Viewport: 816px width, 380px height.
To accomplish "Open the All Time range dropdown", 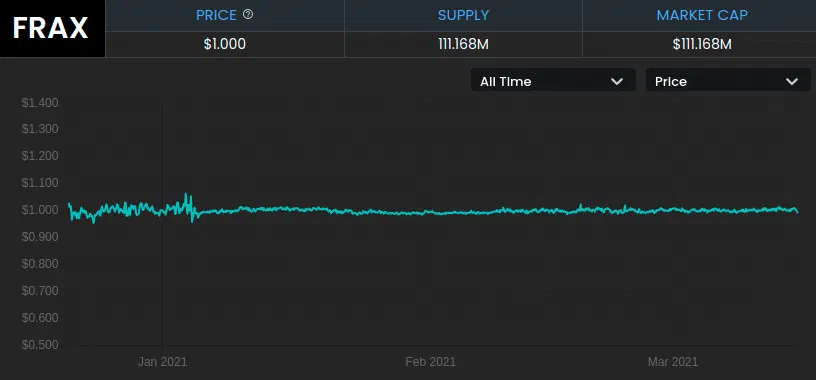I will click(x=553, y=80).
